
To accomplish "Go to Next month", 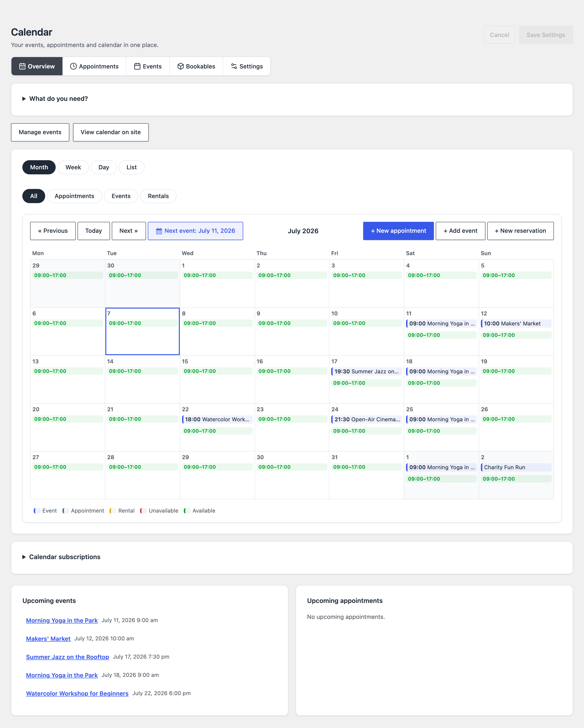I will (129, 231).
